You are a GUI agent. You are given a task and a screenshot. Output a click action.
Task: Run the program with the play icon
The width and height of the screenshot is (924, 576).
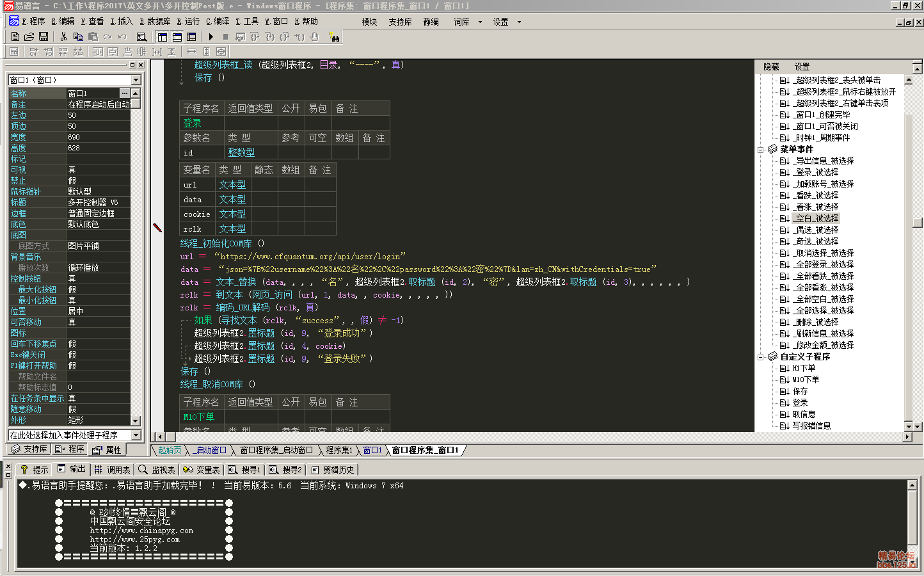point(211,37)
